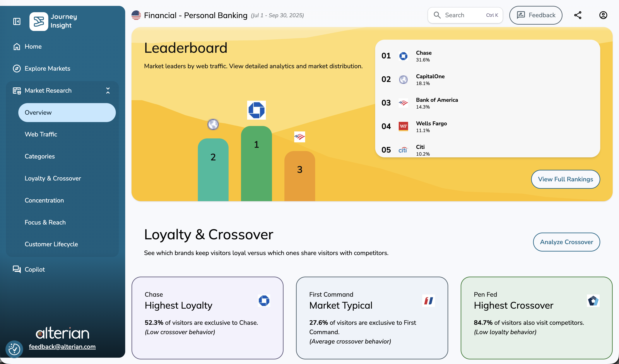619x364 pixels.
Task: Open Copilot from sidebar
Action: [x=35, y=269]
